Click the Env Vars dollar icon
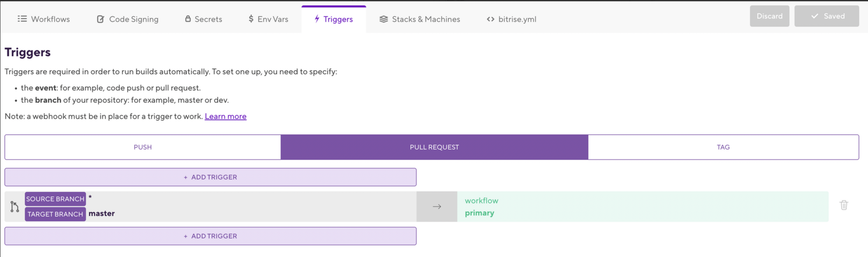This screenshot has height=257, width=868. tap(251, 19)
